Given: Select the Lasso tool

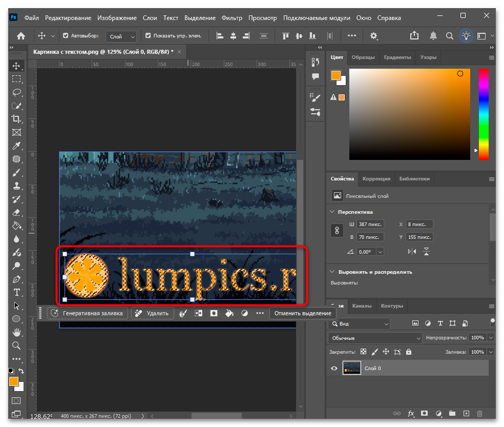Looking at the screenshot, I should click(x=16, y=92).
